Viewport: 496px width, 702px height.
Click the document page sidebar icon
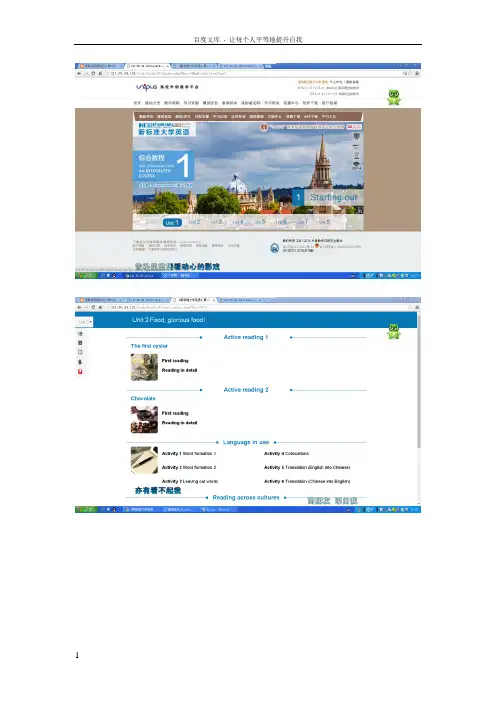pyautogui.click(x=80, y=352)
